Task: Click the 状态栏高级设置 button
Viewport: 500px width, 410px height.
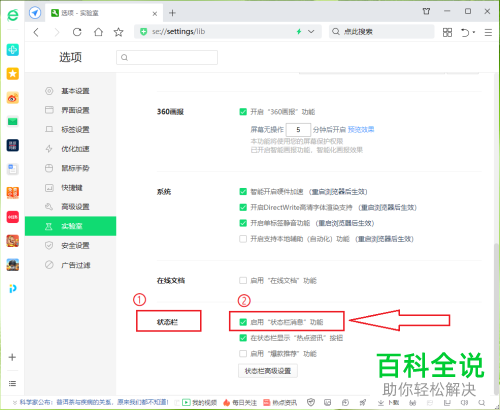Action: [x=268, y=371]
